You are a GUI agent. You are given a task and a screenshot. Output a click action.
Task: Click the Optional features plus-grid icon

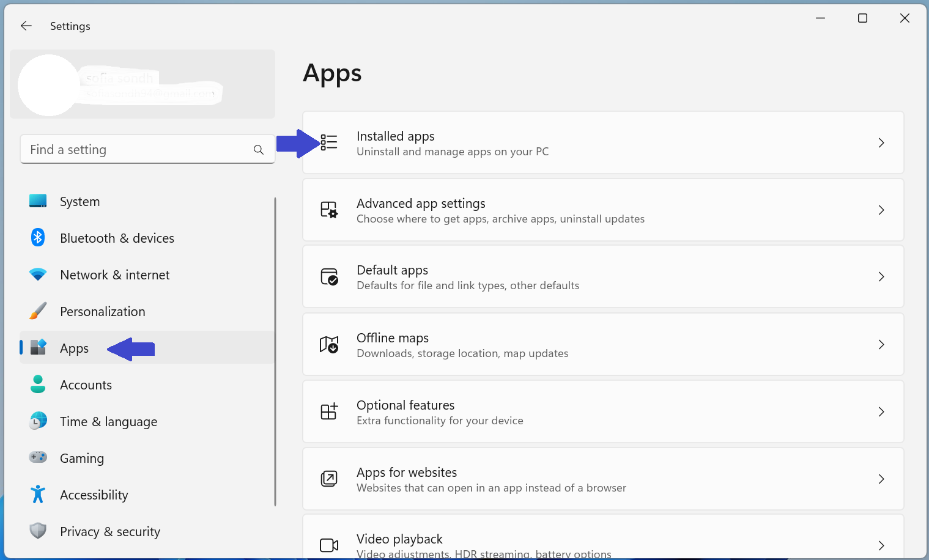click(x=329, y=411)
